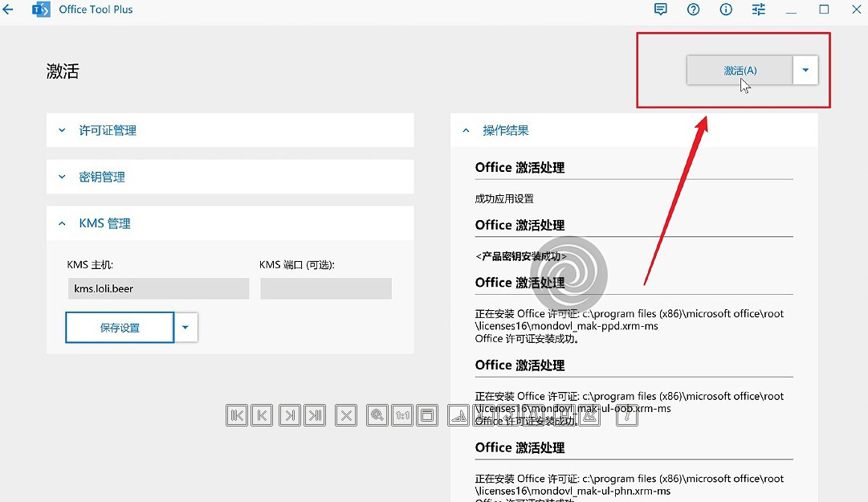
Task: Collapse the KMS 管理 section
Action: (230, 223)
